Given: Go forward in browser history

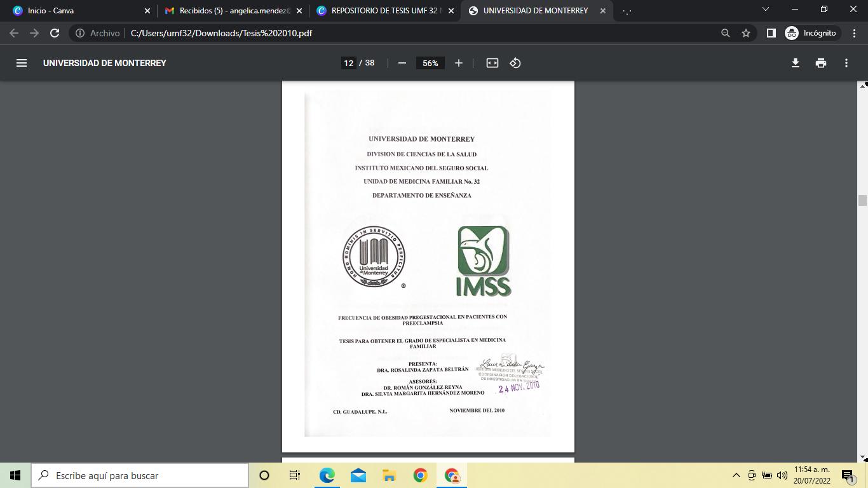Looking at the screenshot, I should click(34, 33).
